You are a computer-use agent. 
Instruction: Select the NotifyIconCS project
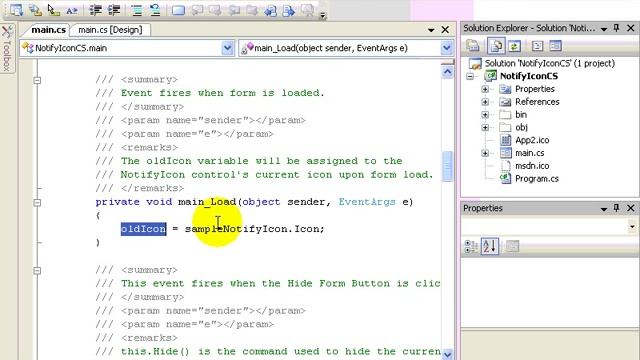point(529,76)
